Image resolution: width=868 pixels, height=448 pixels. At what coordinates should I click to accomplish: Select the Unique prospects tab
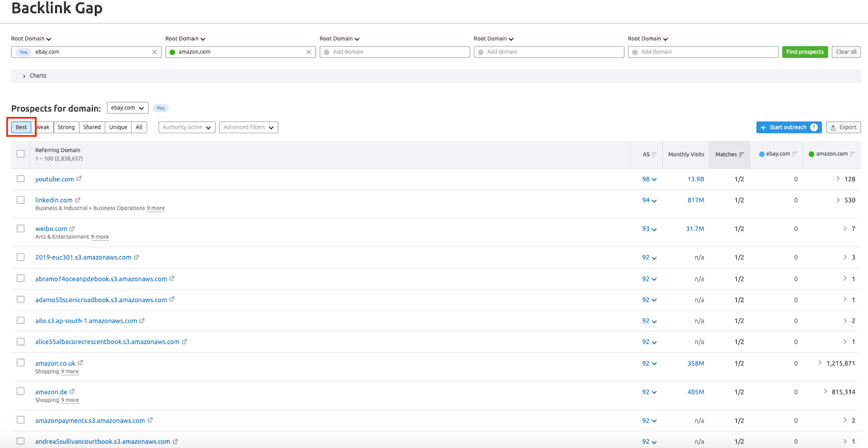pos(118,127)
